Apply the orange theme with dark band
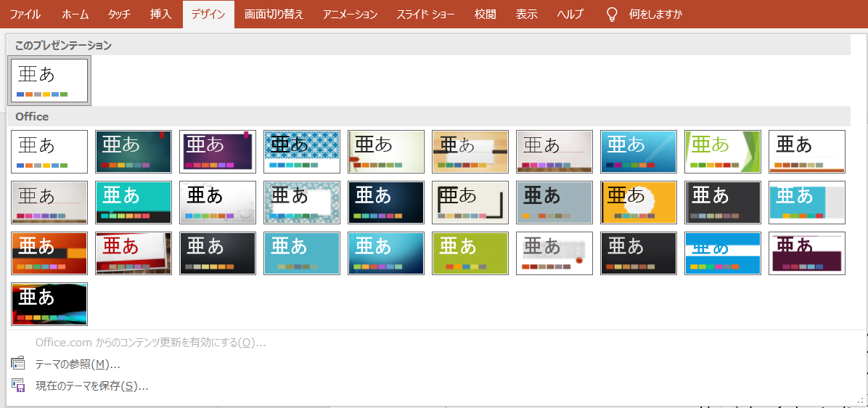 tap(49, 253)
